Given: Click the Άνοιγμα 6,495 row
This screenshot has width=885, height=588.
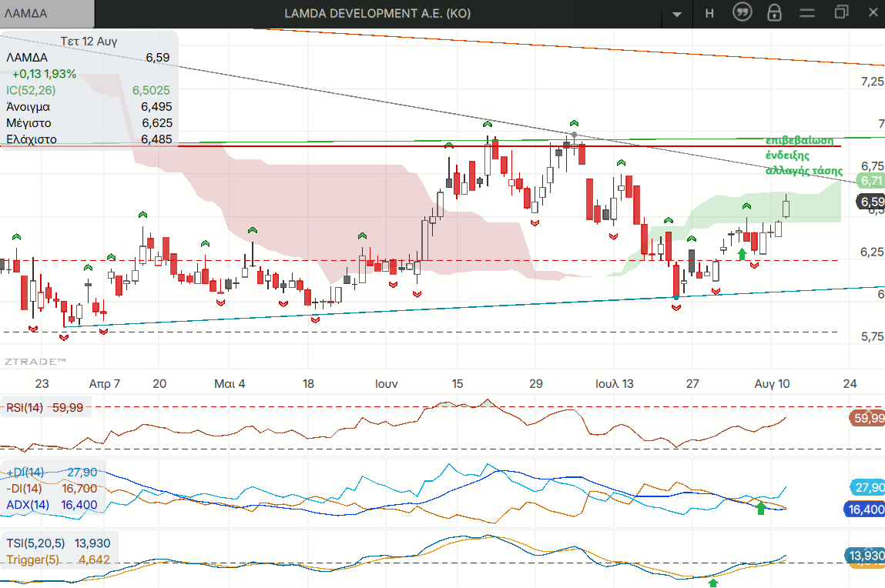Looking at the screenshot, I should (89, 106).
